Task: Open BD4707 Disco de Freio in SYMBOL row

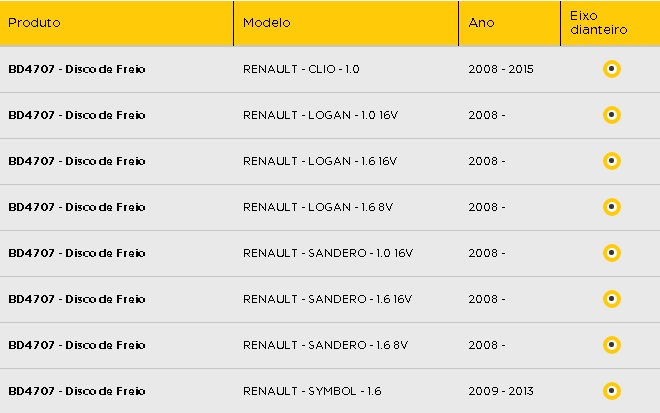Action: coord(77,391)
